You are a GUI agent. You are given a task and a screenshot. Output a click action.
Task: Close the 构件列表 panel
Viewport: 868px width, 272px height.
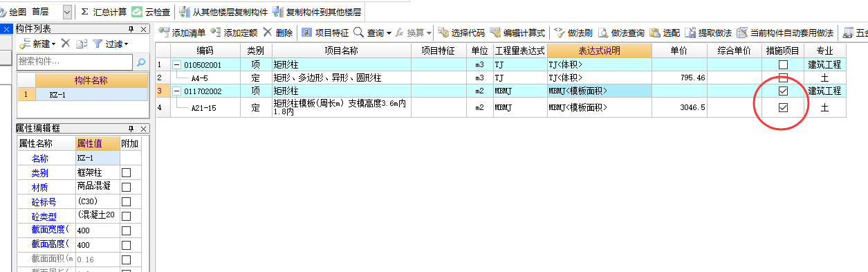[143, 29]
